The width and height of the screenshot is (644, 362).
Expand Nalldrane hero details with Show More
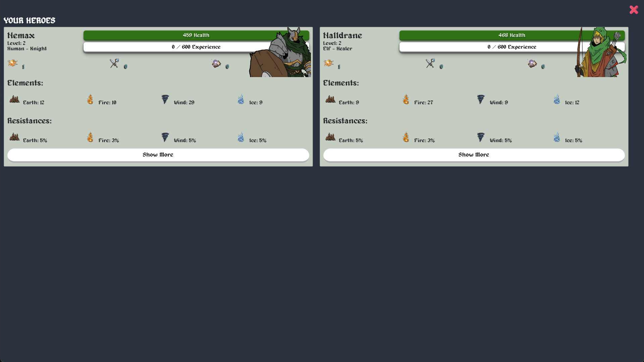(x=474, y=154)
